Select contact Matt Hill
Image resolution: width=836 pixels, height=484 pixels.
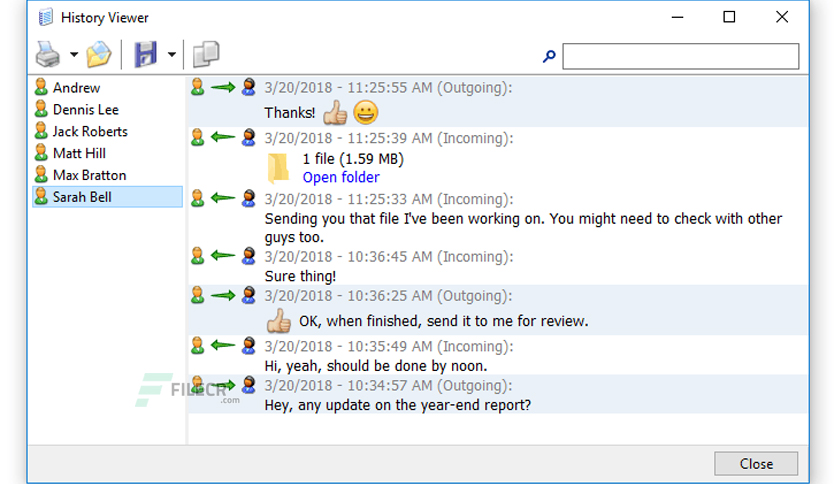(x=79, y=153)
